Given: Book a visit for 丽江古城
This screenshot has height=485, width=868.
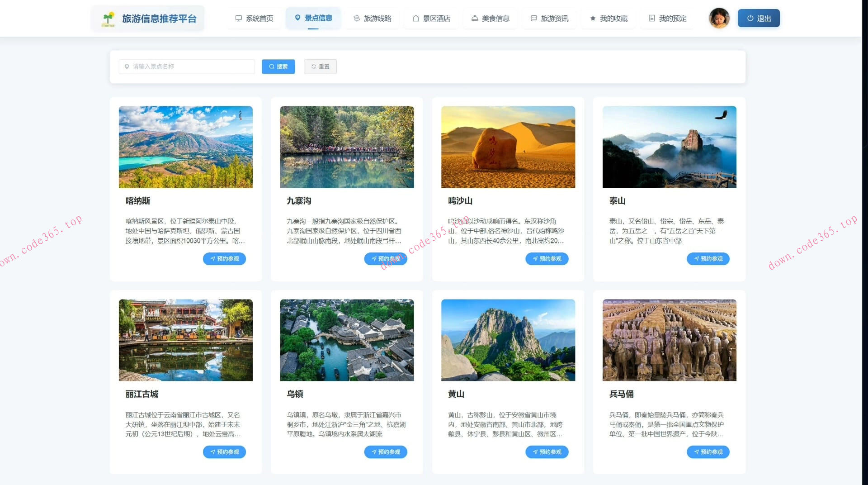Looking at the screenshot, I should (224, 452).
